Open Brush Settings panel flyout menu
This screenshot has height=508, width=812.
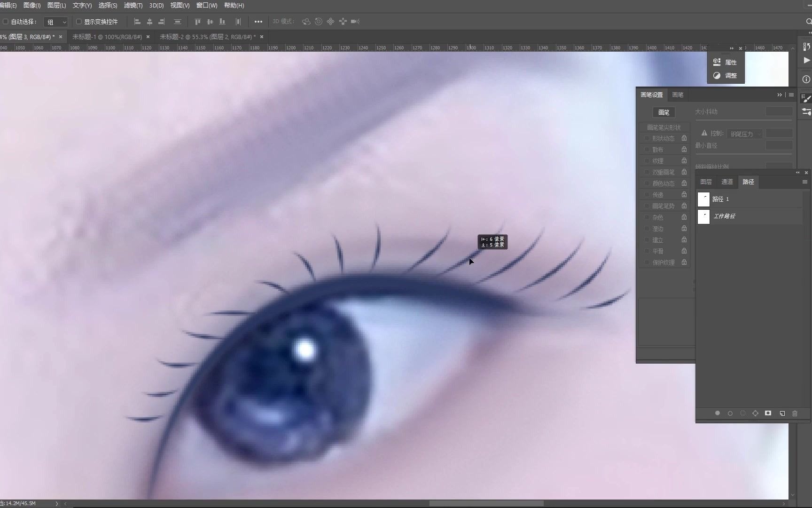791,95
